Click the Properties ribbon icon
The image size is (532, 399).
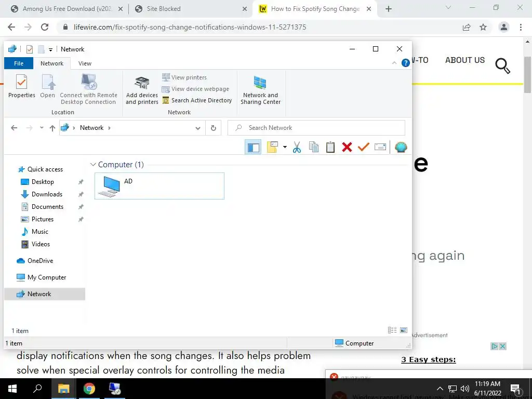(x=21, y=86)
